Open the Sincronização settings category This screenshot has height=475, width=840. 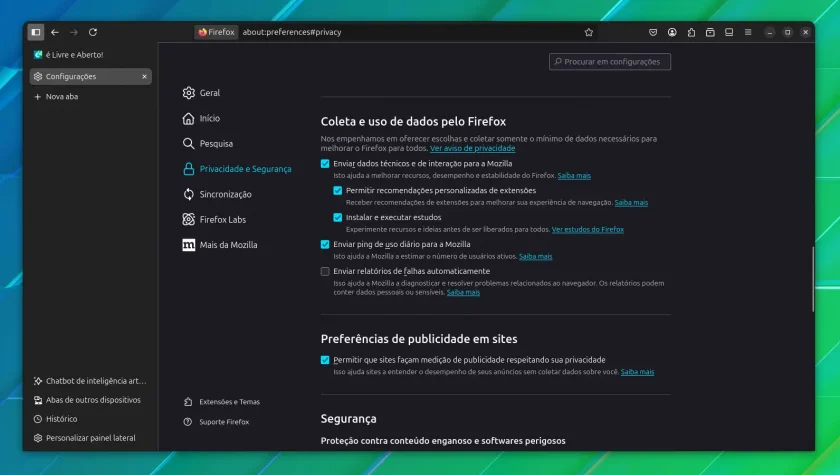(216, 194)
